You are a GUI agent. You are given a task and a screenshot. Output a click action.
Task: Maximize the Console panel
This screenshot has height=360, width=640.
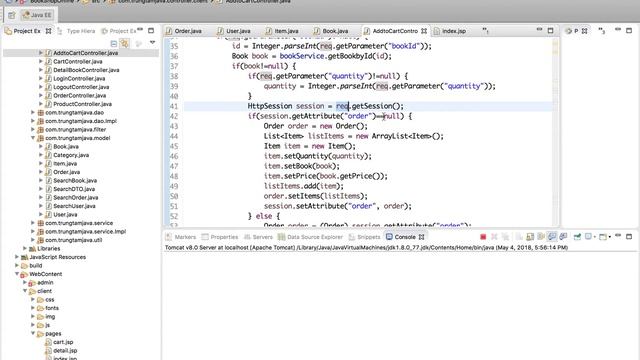click(629, 236)
